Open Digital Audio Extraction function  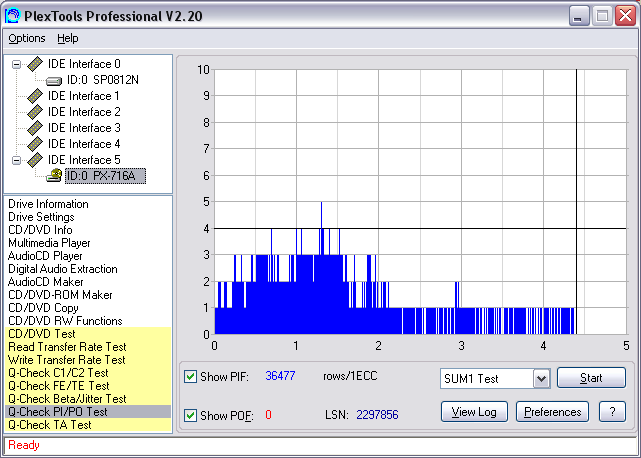tap(63, 269)
